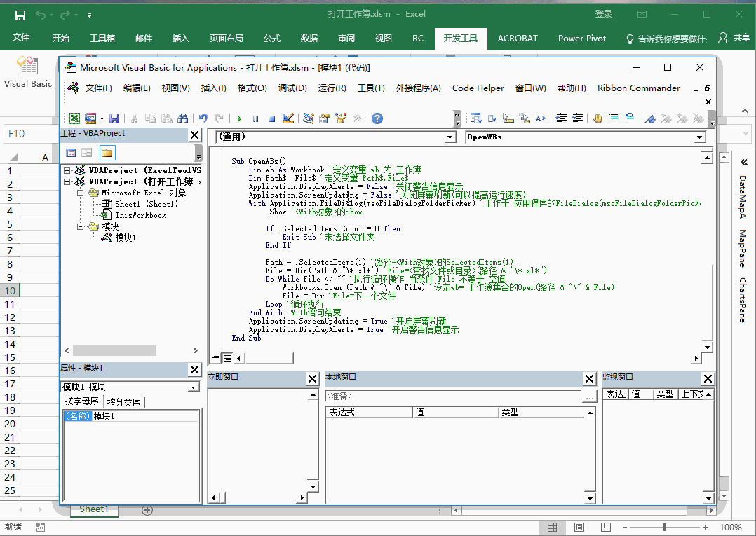
Task: Click the Design Mode icon
Action: click(x=288, y=118)
